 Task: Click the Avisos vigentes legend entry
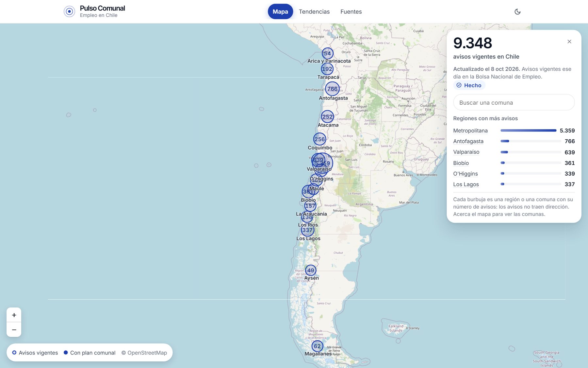point(35,353)
